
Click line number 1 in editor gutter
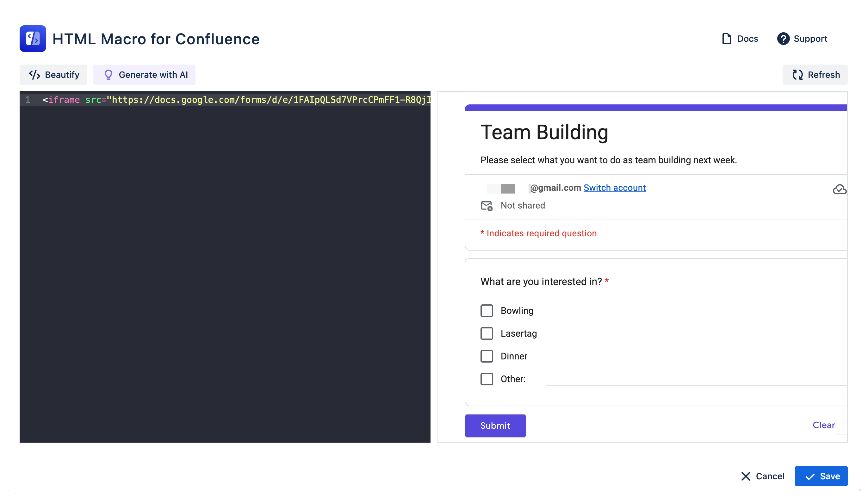[x=28, y=100]
